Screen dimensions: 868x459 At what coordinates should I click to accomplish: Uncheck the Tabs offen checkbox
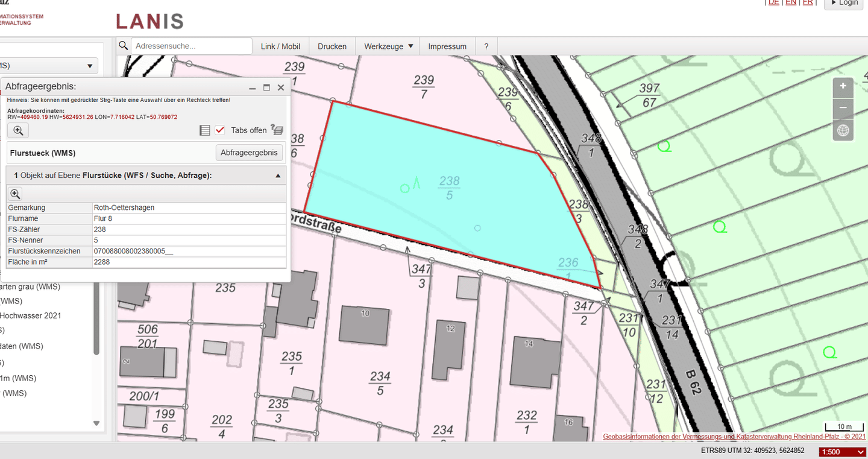(220, 130)
